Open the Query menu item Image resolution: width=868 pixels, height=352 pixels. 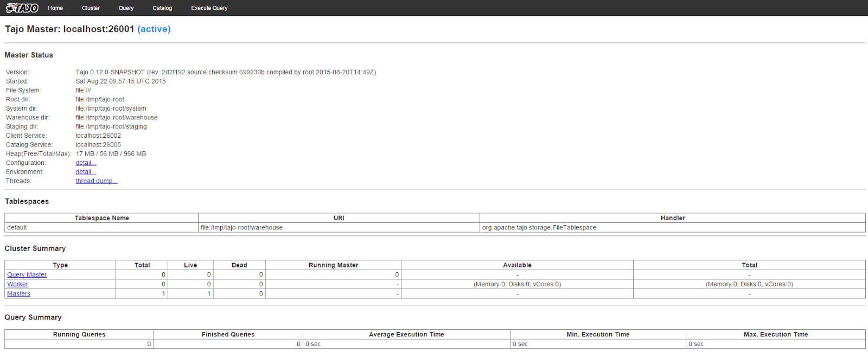point(126,8)
